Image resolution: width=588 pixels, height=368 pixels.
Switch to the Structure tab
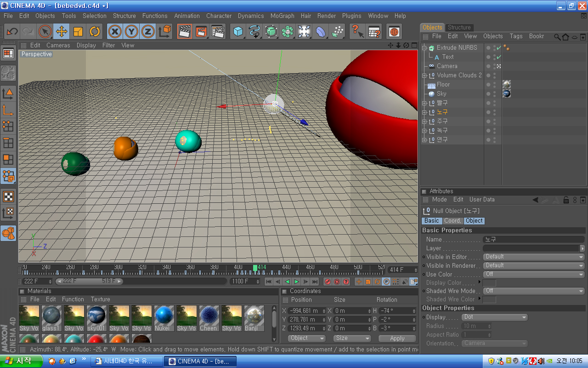coord(459,27)
